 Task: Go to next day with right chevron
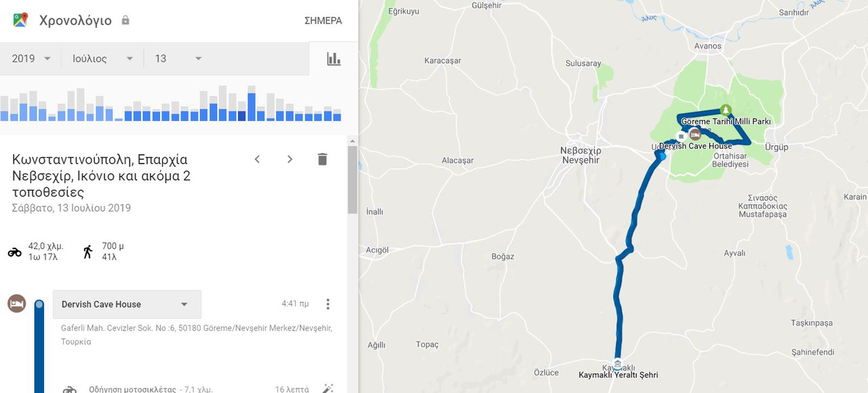[x=290, y=160]
